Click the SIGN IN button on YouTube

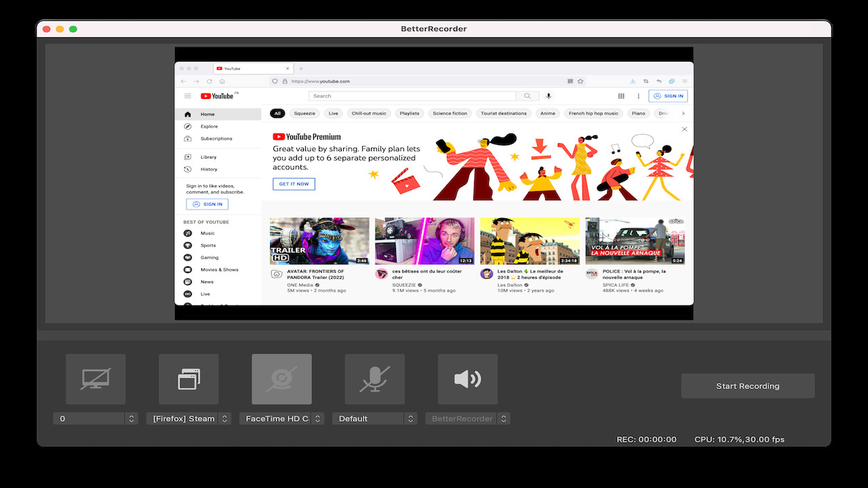tap(668, 96)
